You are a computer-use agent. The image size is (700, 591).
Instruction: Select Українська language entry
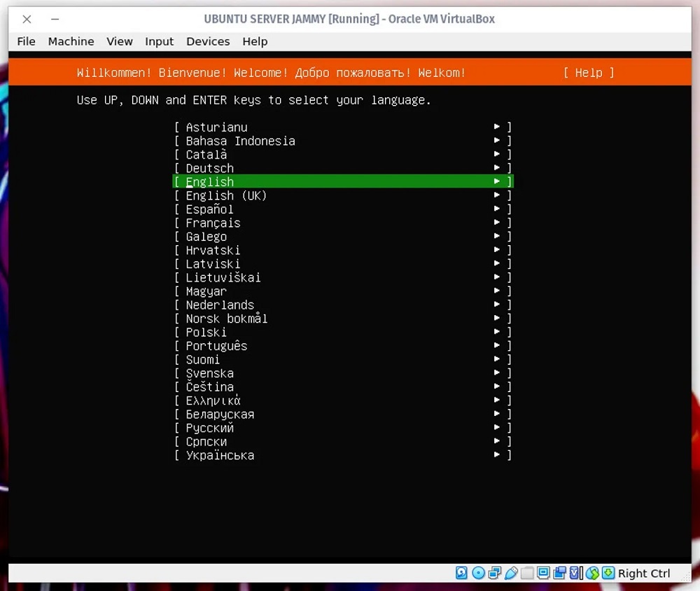tap(343, 454)
